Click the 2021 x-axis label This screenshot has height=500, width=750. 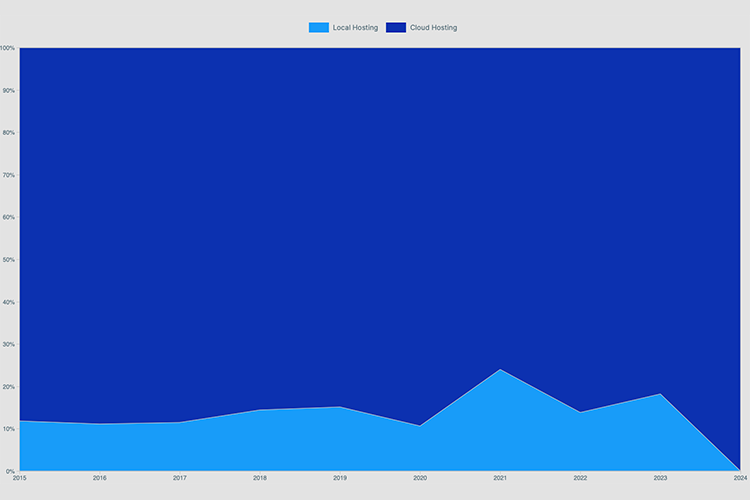pos(500,478)
